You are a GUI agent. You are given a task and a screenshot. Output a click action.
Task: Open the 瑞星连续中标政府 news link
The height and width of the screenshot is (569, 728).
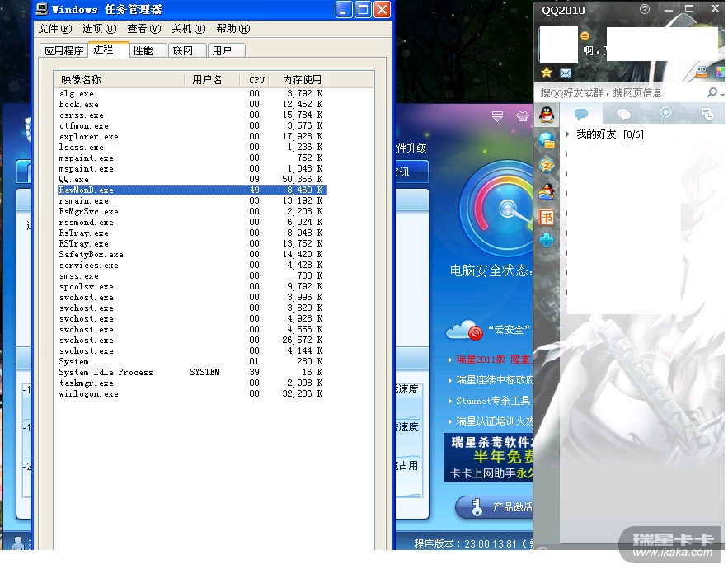pos(494,380)
